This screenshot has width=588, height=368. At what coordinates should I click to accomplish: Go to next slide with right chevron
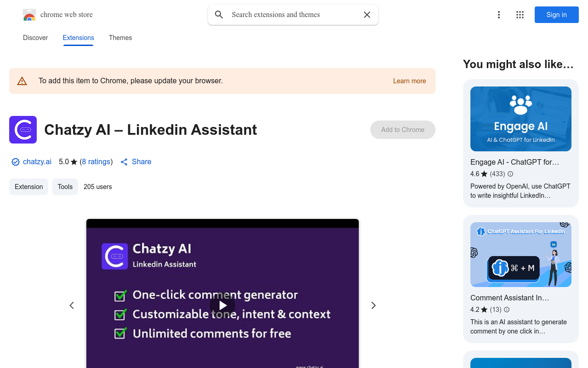pyautogui.click(x=373, y=305)
